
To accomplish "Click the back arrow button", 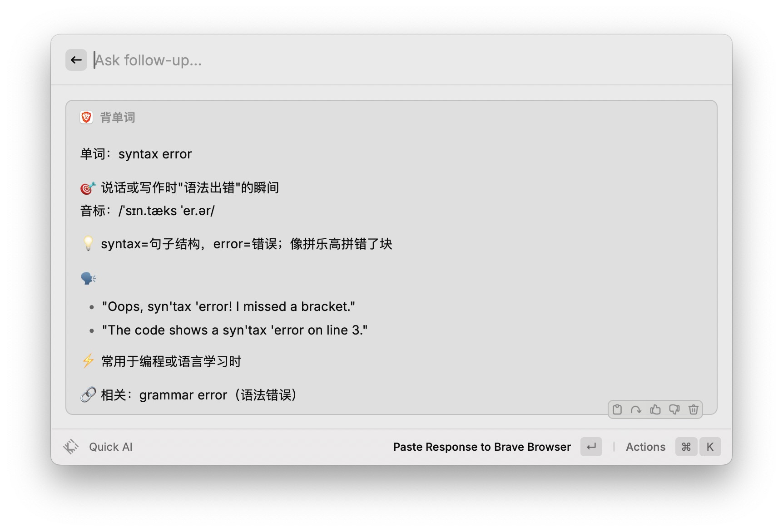I will [x=76, y=60].
